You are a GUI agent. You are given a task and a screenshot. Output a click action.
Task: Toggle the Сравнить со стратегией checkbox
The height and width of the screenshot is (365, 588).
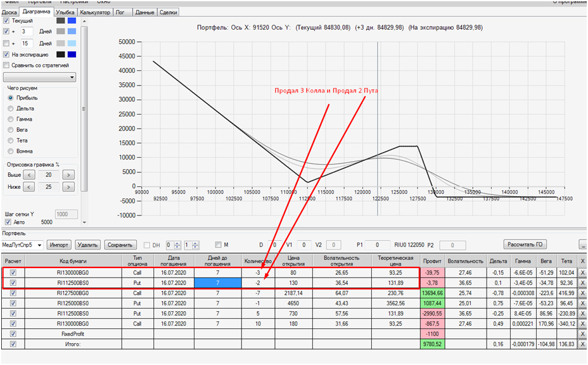coord(6,65)
